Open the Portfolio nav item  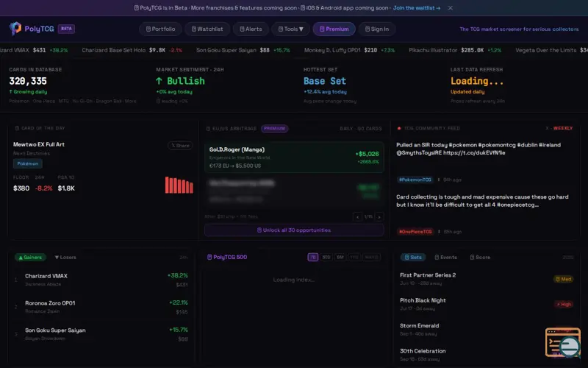click(x=160, y=29)
